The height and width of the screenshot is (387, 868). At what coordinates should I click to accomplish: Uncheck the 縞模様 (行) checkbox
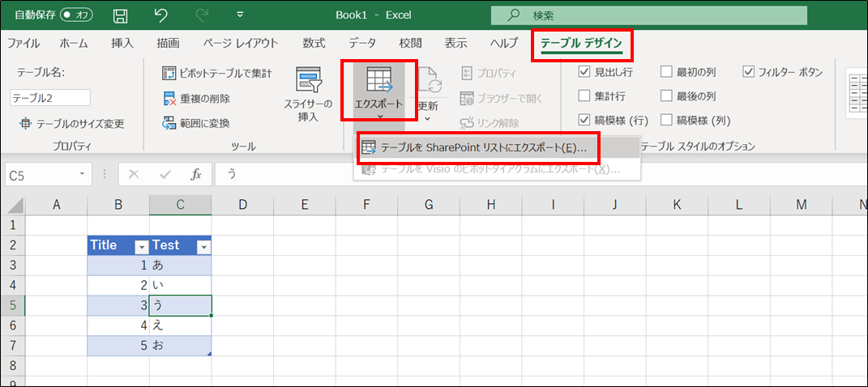coord(584,120)
